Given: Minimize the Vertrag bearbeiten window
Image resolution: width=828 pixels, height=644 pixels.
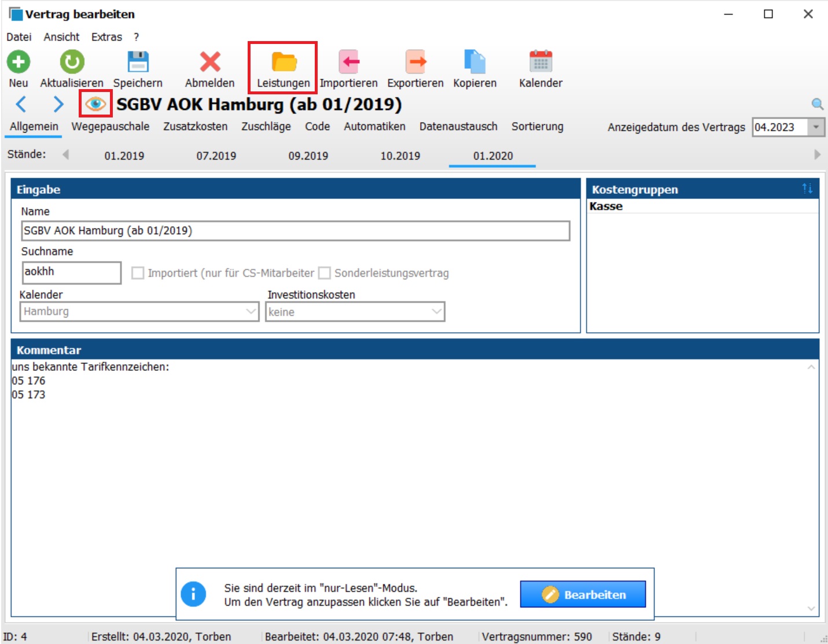Looking at the screenshot, I should click(x=728, y=14).
